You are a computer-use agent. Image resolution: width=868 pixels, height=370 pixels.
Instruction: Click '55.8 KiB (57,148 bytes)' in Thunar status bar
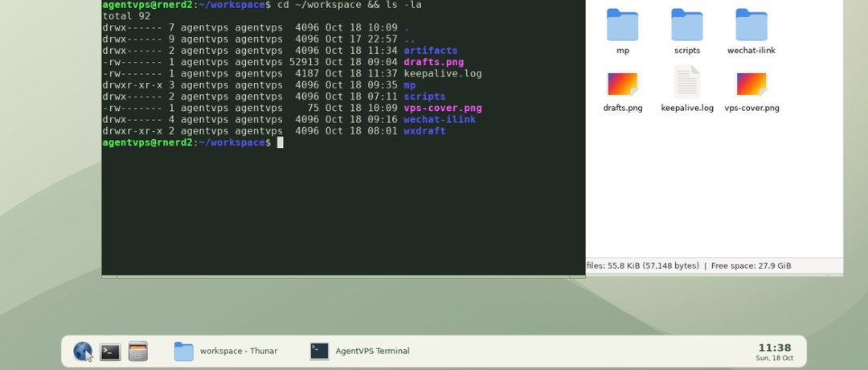[653, 266]
